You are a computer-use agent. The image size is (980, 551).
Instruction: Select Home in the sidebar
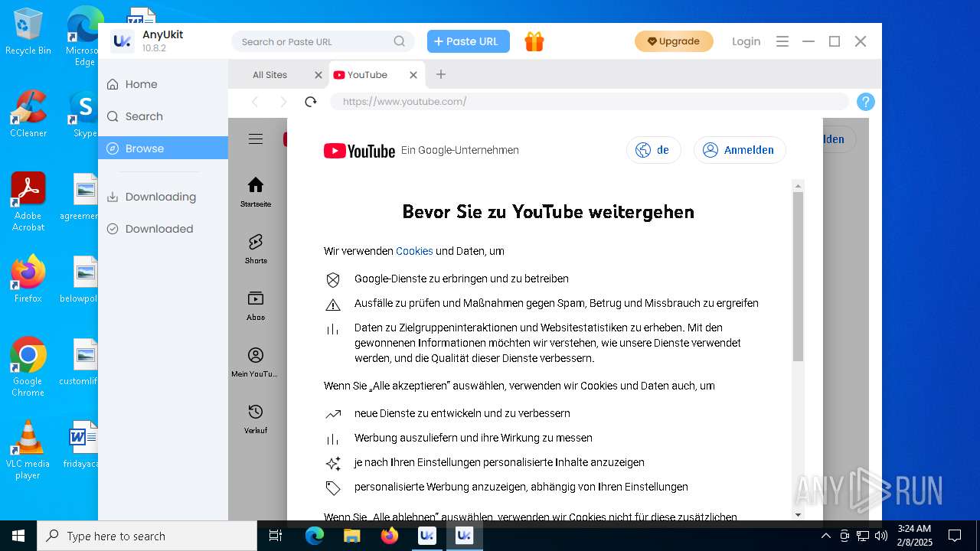click(163, 84)
